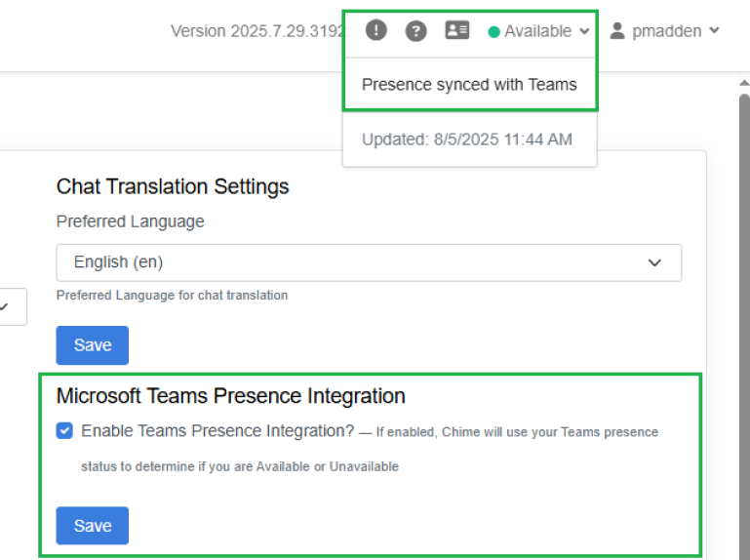
Task: Toggle Enable Teams Presence Integration checkbox
Action: click(x=64, y=431)
